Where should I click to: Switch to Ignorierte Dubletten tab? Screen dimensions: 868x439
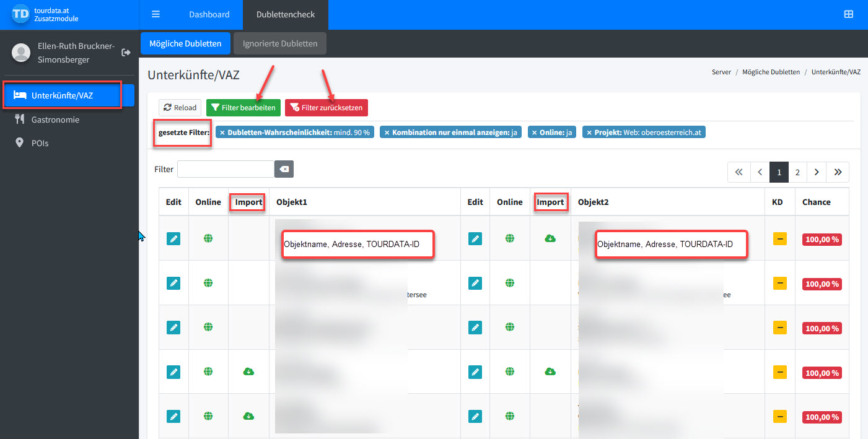tap(280, 43)
